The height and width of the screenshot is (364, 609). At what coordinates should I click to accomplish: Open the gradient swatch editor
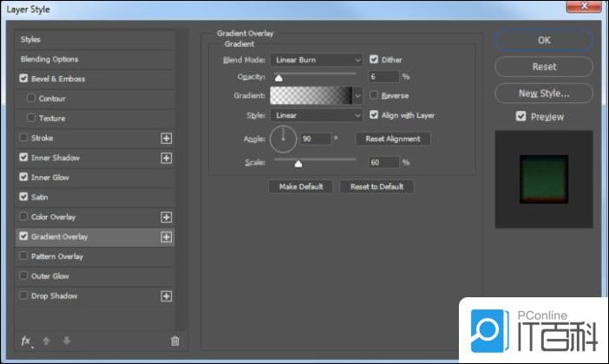click(x=311, y=95)
